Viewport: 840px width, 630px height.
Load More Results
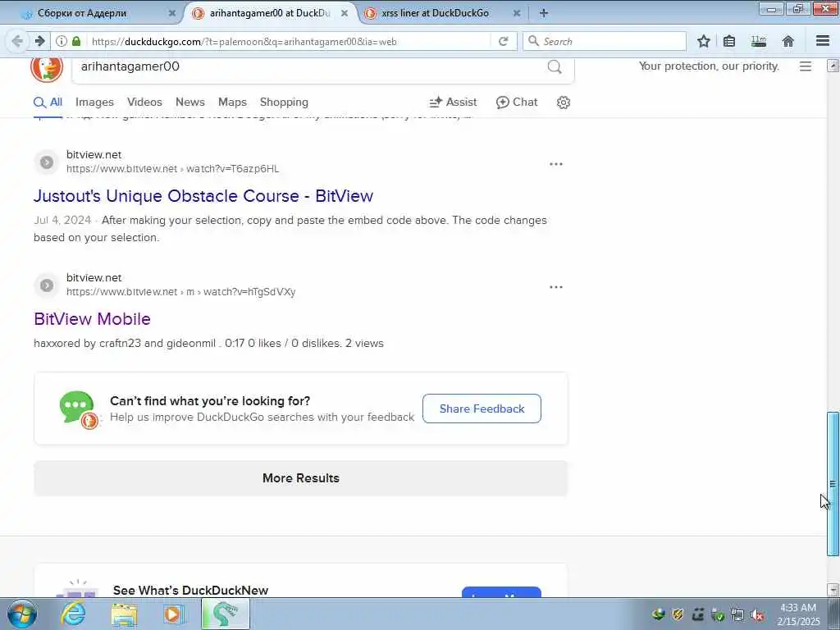tap(300, 478)
